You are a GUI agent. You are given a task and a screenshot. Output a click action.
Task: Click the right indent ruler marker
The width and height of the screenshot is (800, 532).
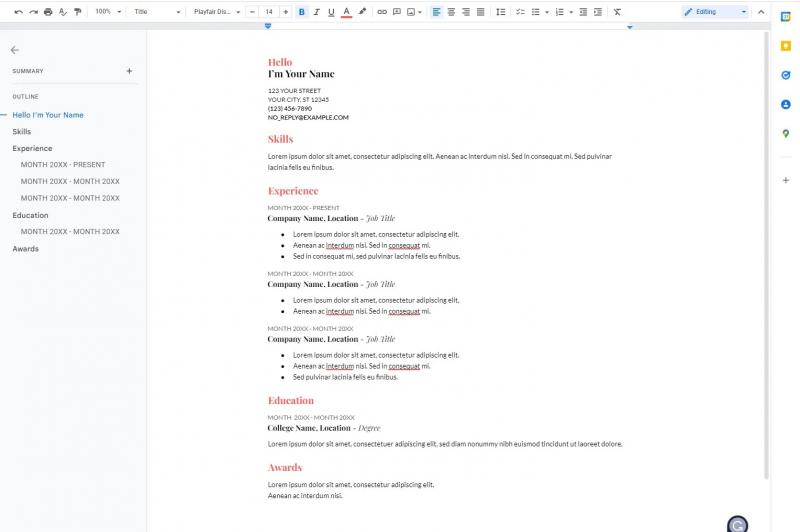tap(630, 27)
